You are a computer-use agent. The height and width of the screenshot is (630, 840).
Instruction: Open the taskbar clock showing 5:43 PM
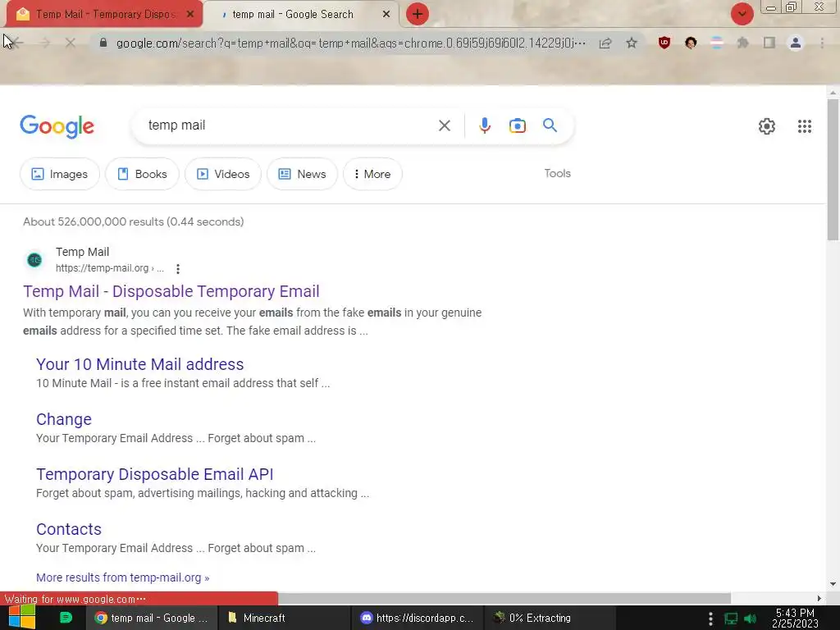click(x=795, y=619)
